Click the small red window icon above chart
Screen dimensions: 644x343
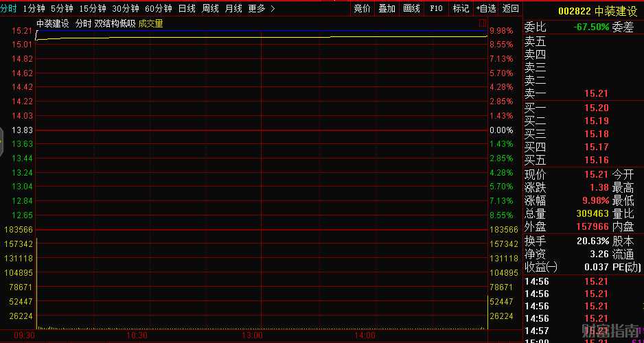click(483, 23)
